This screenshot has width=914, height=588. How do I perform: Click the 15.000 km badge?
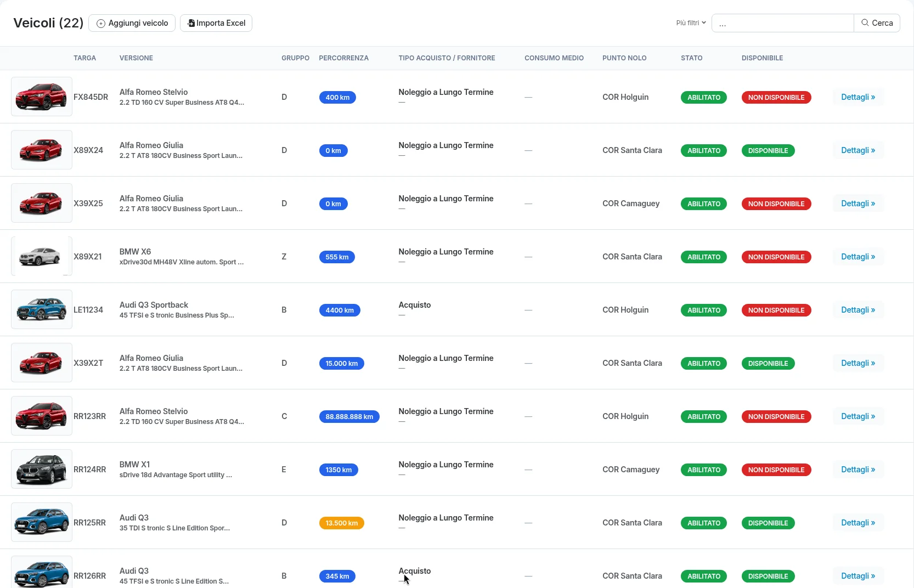342,364
